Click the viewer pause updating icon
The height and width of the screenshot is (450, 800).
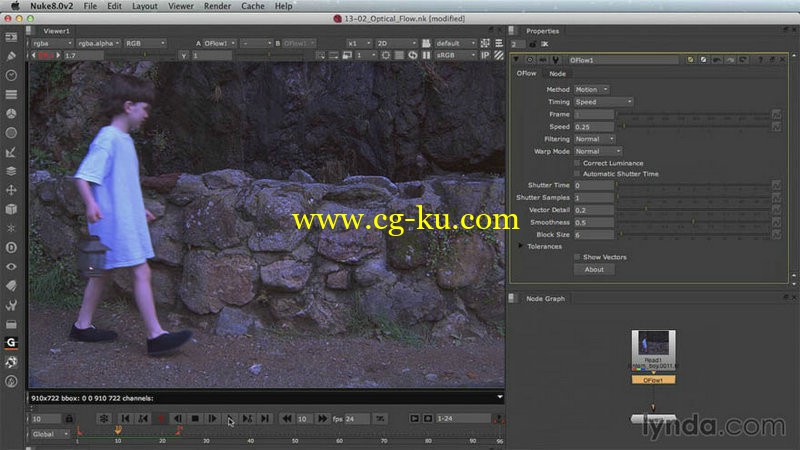coord(426,55)
